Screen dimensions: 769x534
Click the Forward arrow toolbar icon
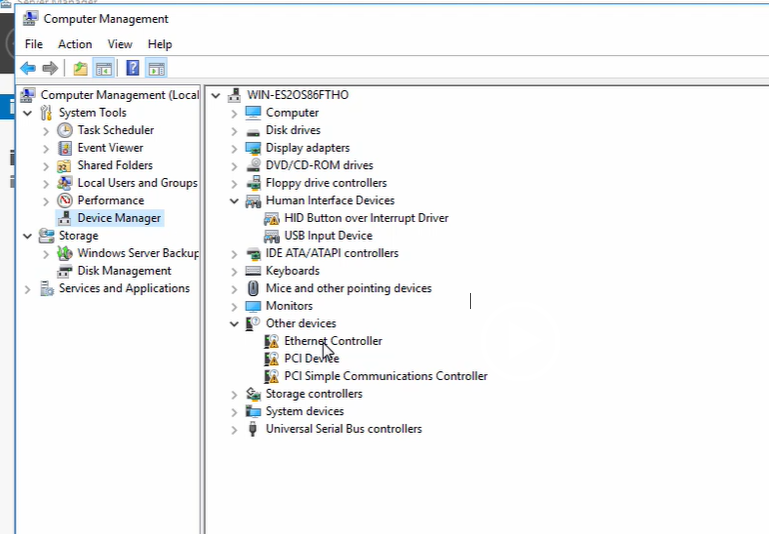(50, 68)
